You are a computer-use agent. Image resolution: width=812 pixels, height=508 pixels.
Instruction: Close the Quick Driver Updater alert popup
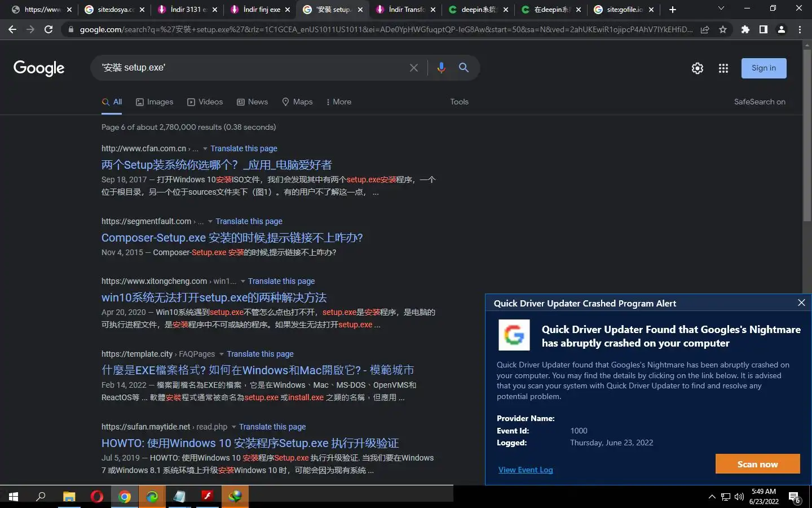[801, 303]
